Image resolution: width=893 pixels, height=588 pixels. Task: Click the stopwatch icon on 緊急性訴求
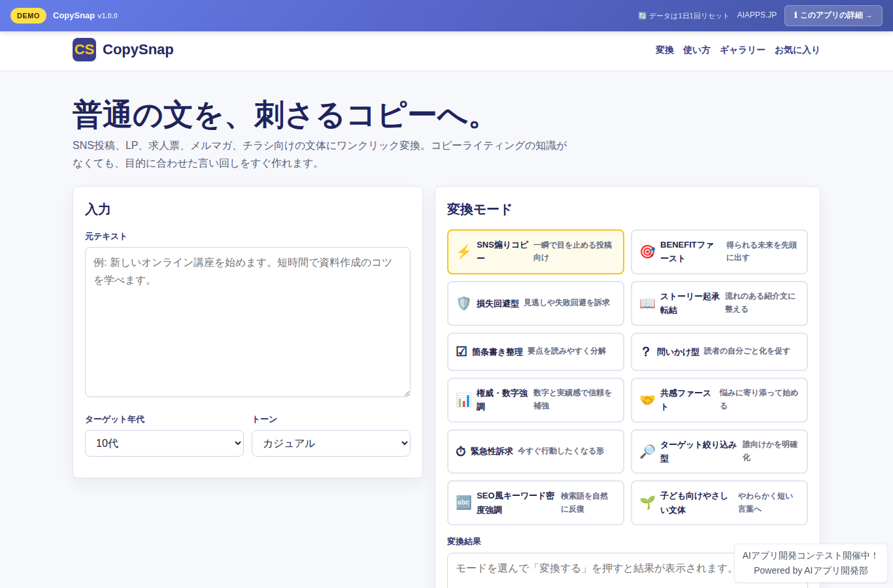pos(461,451)
